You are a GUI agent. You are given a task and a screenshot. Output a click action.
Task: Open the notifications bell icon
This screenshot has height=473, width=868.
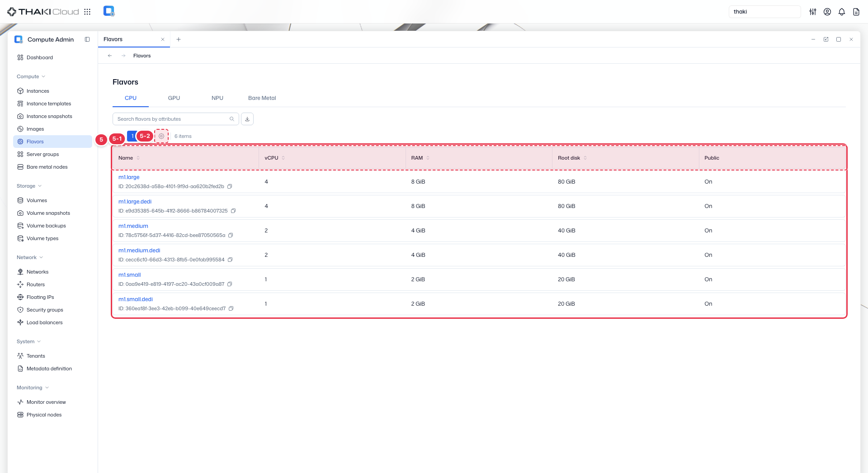tap(842, 12)
